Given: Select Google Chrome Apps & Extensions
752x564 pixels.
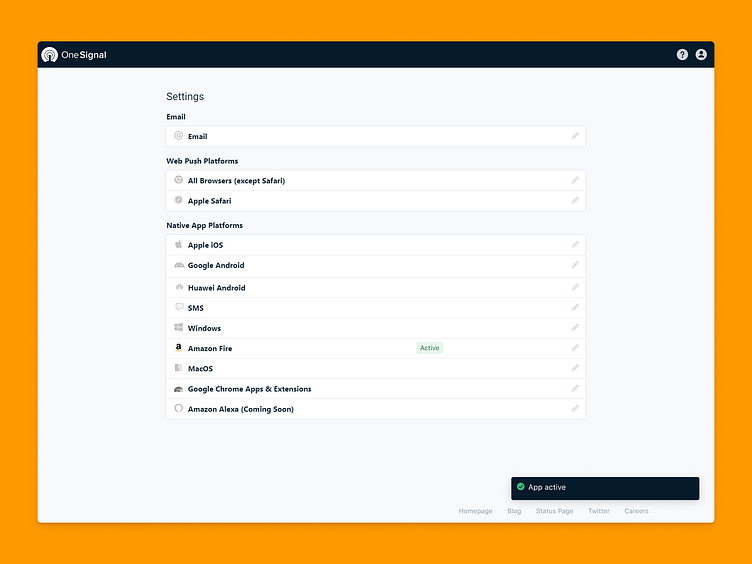Looking at the screenshot, I should click(x=376, y=388).
